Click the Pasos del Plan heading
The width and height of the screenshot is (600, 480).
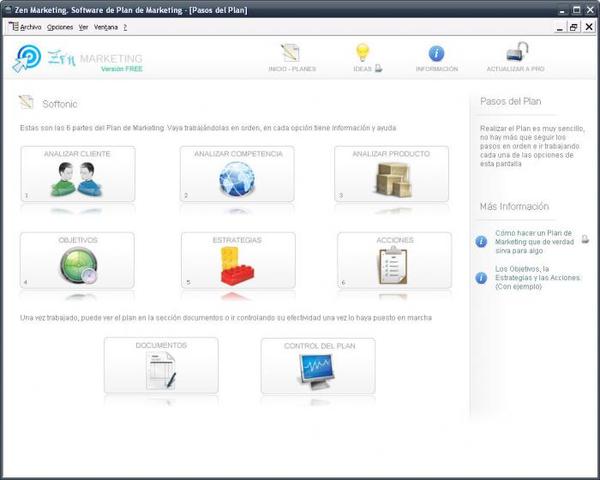(x=510, y=101)
